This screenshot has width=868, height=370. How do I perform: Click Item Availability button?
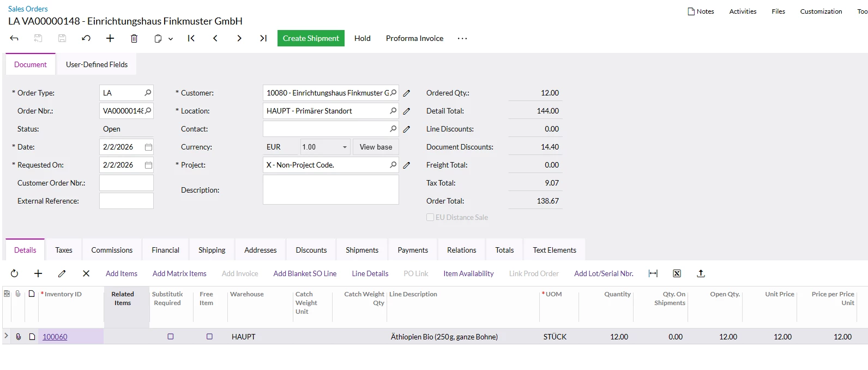[x=468, y=273]
